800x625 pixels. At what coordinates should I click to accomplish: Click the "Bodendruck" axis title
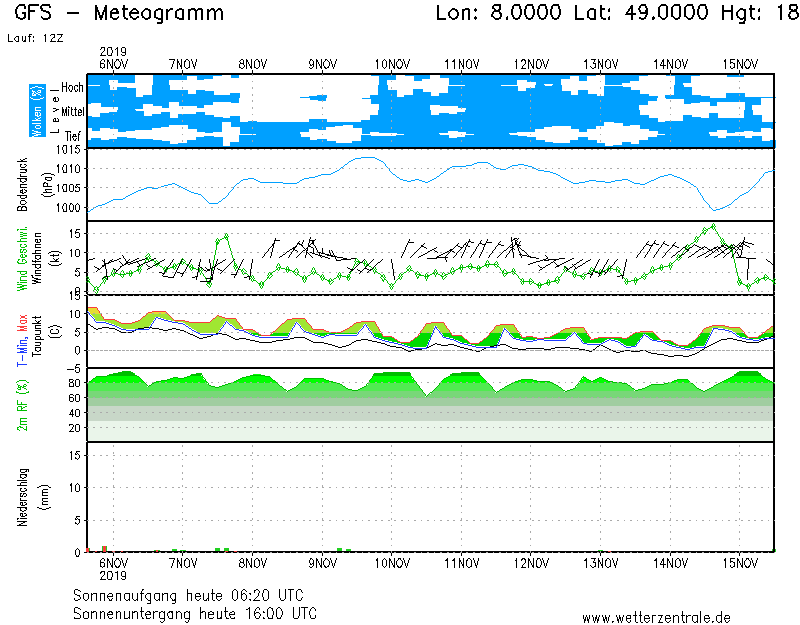point(22,185)
